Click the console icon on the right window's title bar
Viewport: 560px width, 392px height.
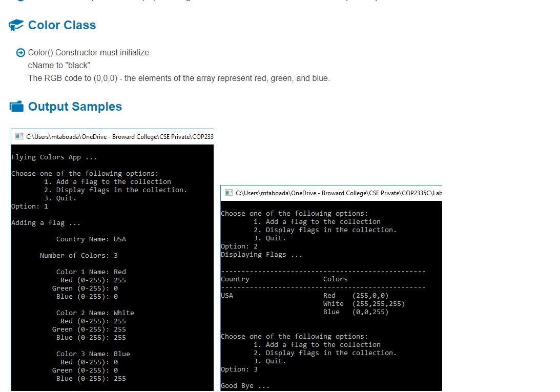pyautogui.click(x=228, y=193)
